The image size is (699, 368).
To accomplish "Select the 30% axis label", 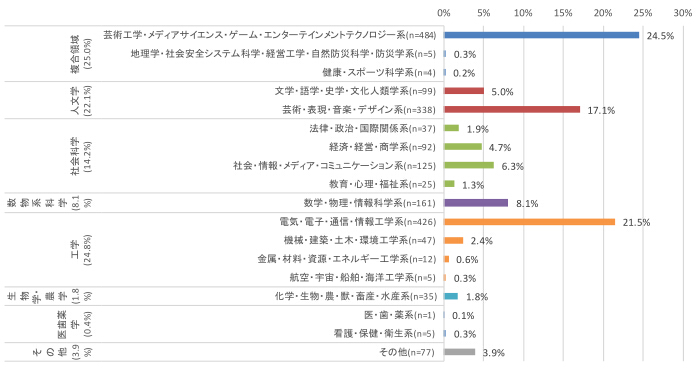I will [683, 13].
